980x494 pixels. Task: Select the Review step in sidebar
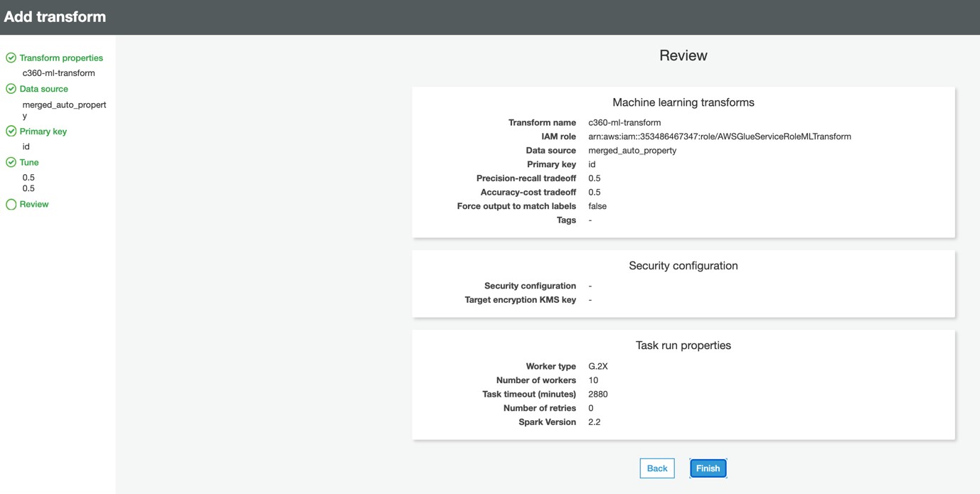pyautogui.click(x=34, y=205)
